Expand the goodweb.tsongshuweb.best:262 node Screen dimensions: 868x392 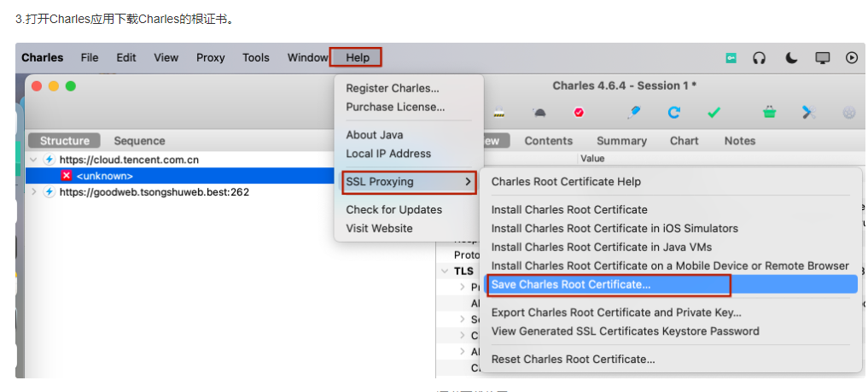pyautogui.click(x=33, y=192)
